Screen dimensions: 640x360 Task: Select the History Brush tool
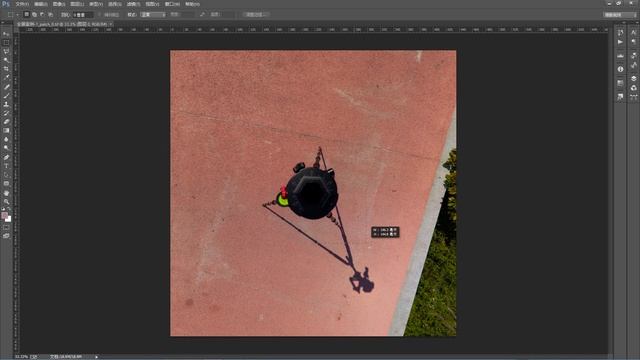[x=6, y=113]
